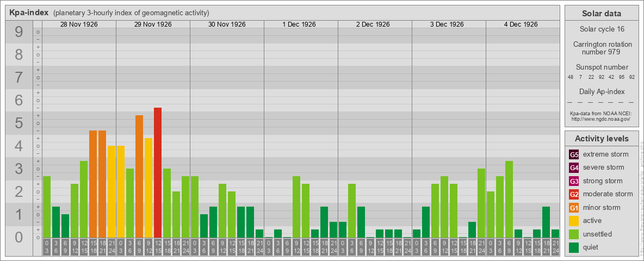This screenshot has height=261, width=644.
Task: Select the yellow 'active' legend swatch
Action: 574,221
